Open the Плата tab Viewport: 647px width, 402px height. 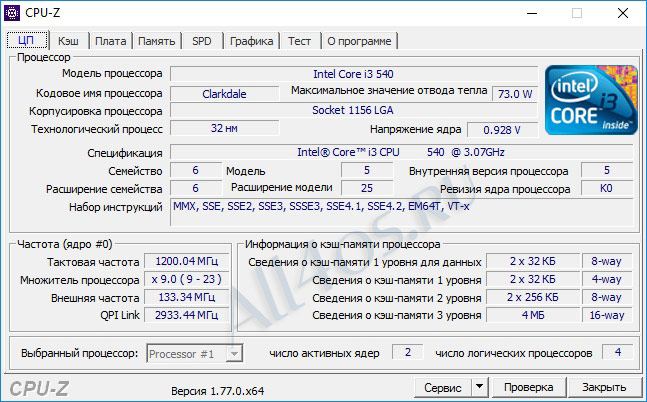(x=111, y=41)
